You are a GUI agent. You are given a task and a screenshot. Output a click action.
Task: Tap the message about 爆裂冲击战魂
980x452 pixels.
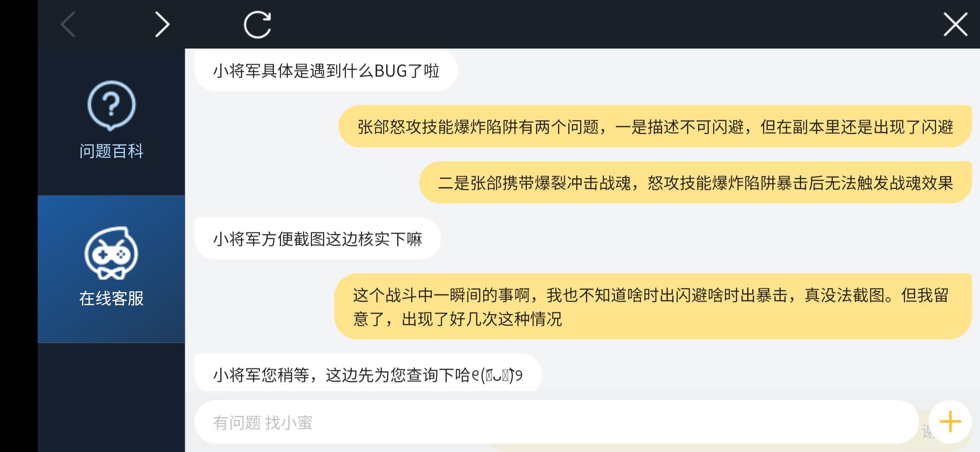(695, 182)
